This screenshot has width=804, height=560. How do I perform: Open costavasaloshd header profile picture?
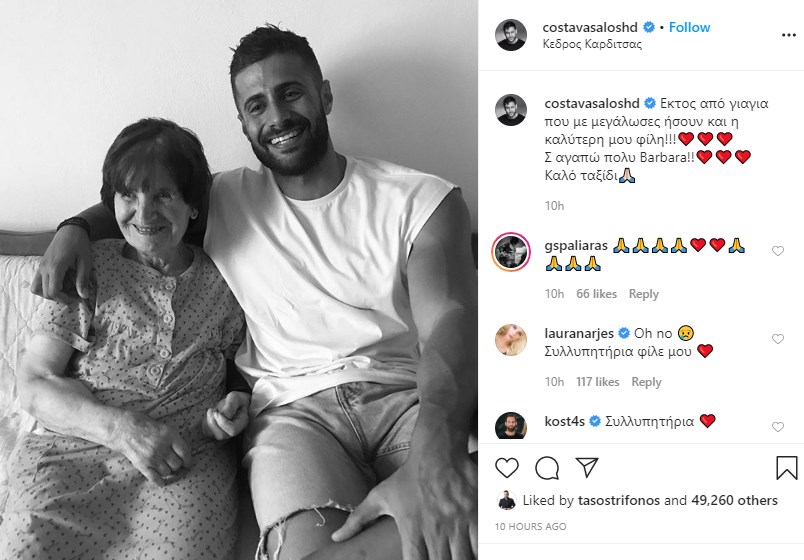[x=511, y=35]
